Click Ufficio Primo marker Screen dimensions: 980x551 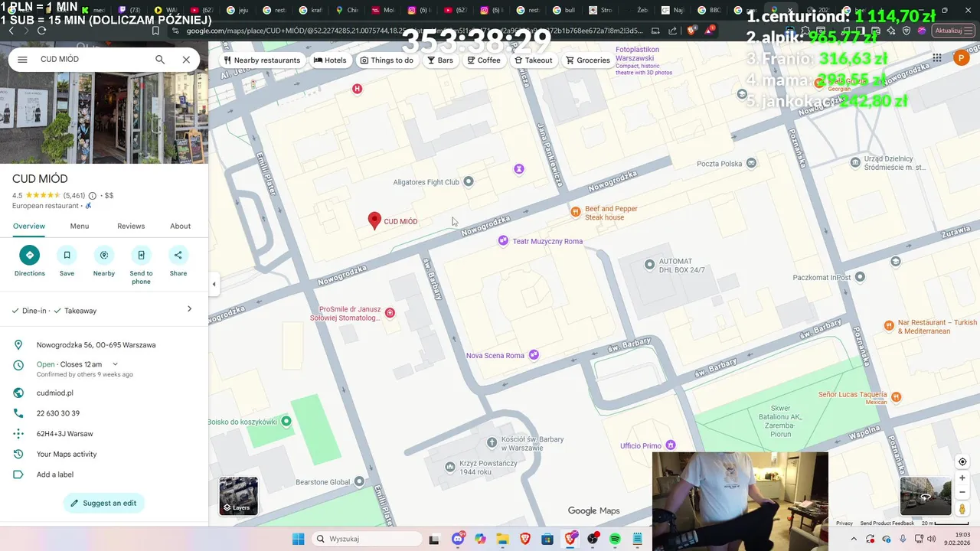[671, 445]
